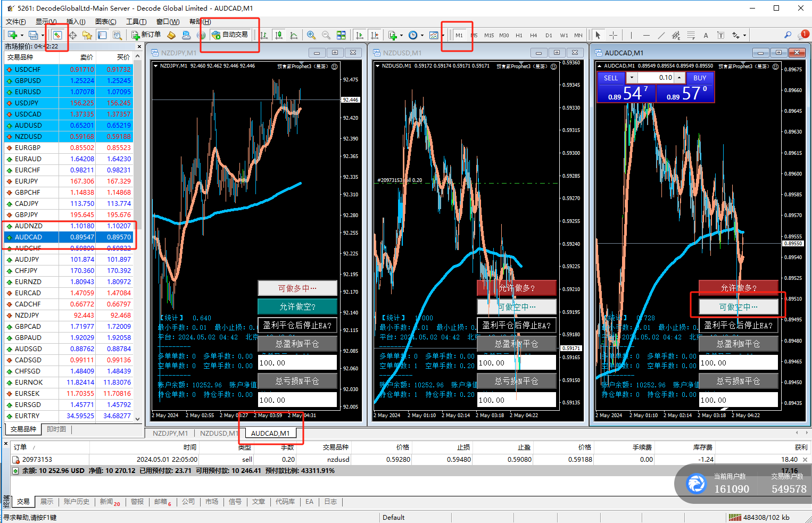Open the 图表(C) menu
Viewport: 812px width, 523px height.
click(105, 21)
